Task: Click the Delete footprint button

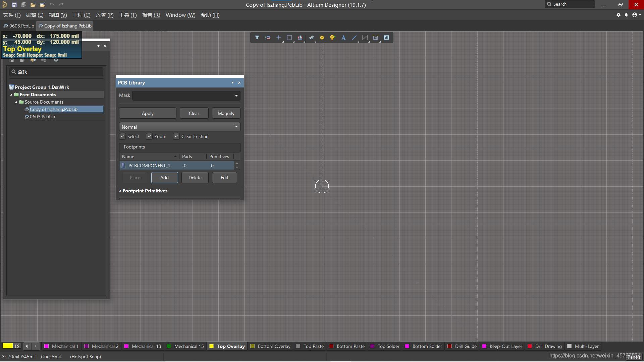Action: point(195,178)
